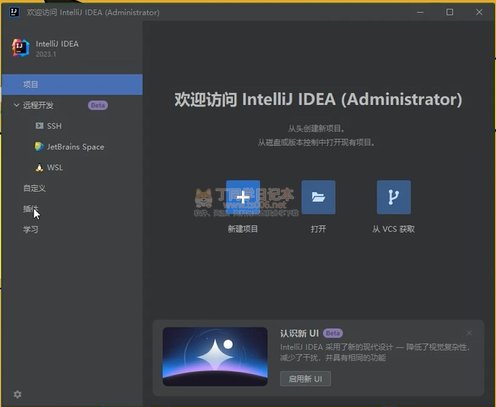
Task: Click the WSL penguin icon
Action: 39,167
